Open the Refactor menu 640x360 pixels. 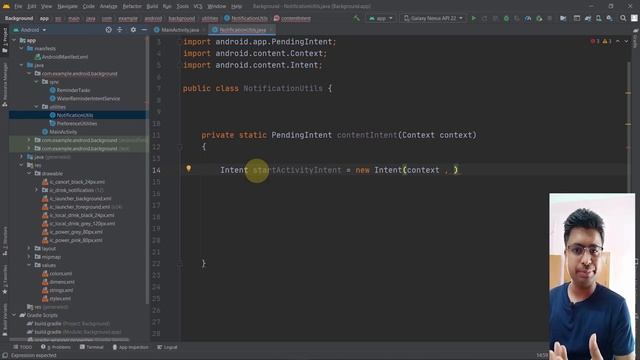tap(132, 6)
